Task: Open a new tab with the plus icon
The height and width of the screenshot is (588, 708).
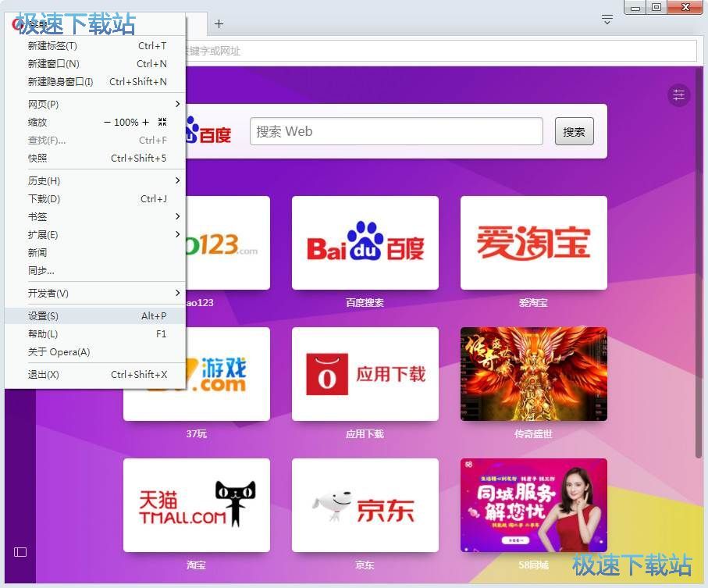Action: tap(219, 24)
